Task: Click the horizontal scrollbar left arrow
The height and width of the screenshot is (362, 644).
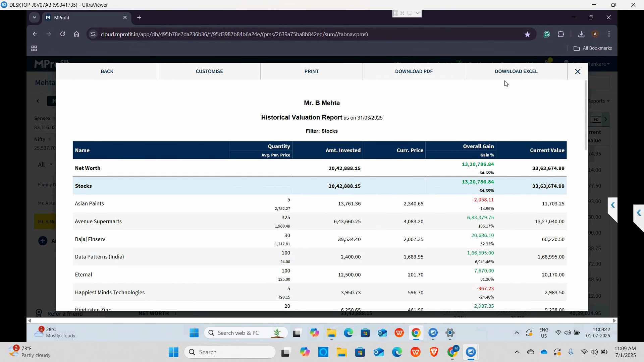Action: [30, 321]
